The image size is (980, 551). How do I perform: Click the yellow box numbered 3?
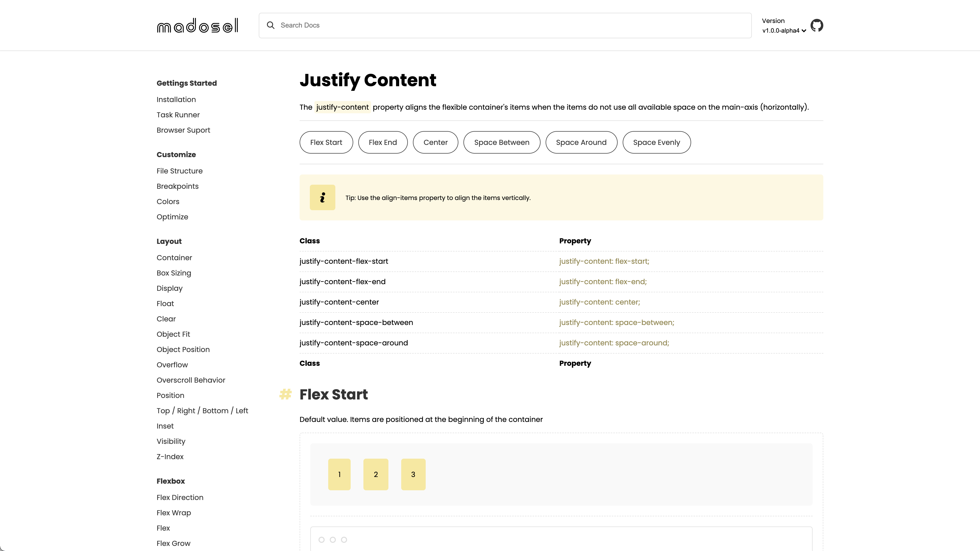pyautogui.click(x=413, y=474)
